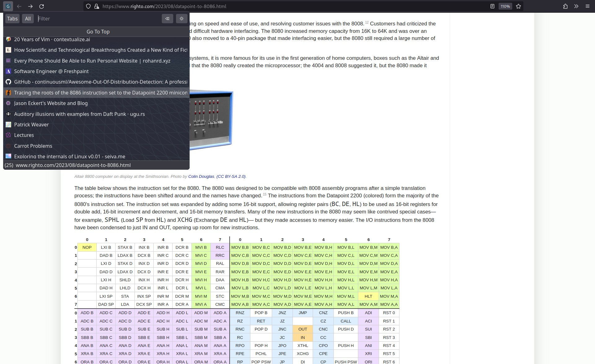Go forward one page
Image resolution: width=595 pixels, height=364 pixels.
click(30, 6)
